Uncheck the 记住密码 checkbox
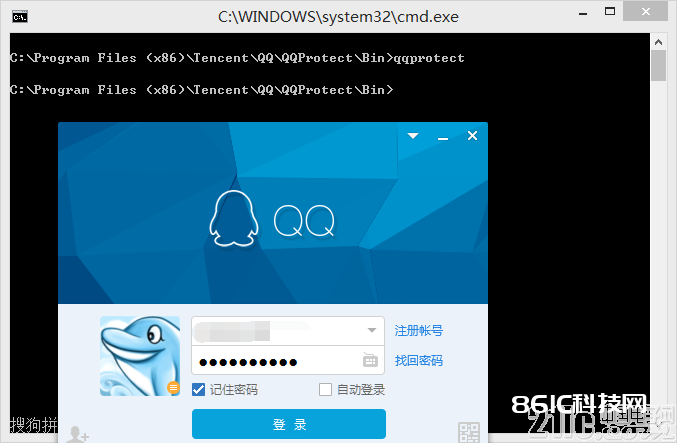Image resolution: width=677 pixels, height=443 pixels. tap(199, 389)
